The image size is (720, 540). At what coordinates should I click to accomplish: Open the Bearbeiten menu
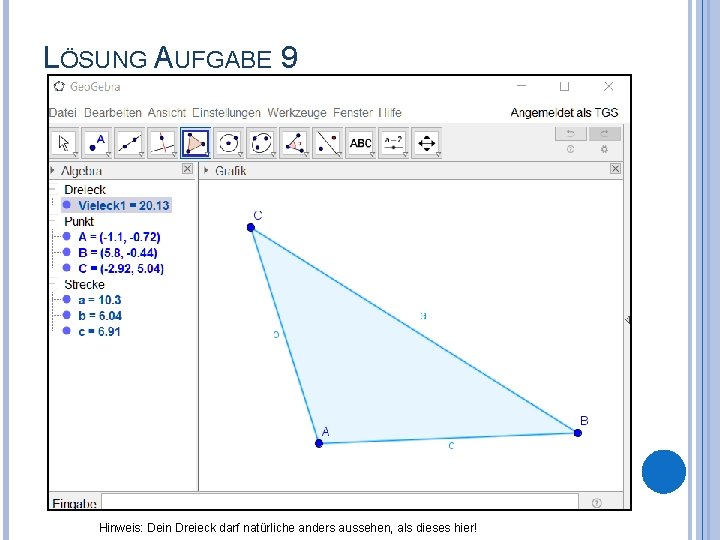pyautogui.click(x=113, y=112)
